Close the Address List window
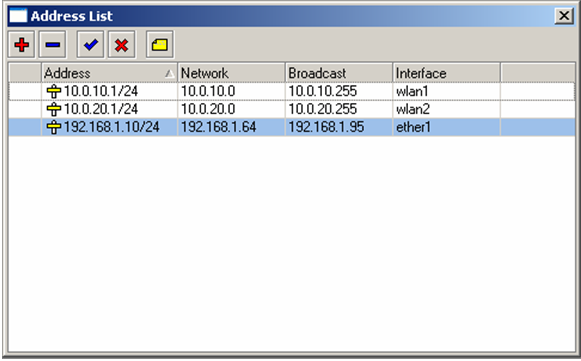Screen dimensions: 581x361 pyautogui.click(x=564, y=16)
